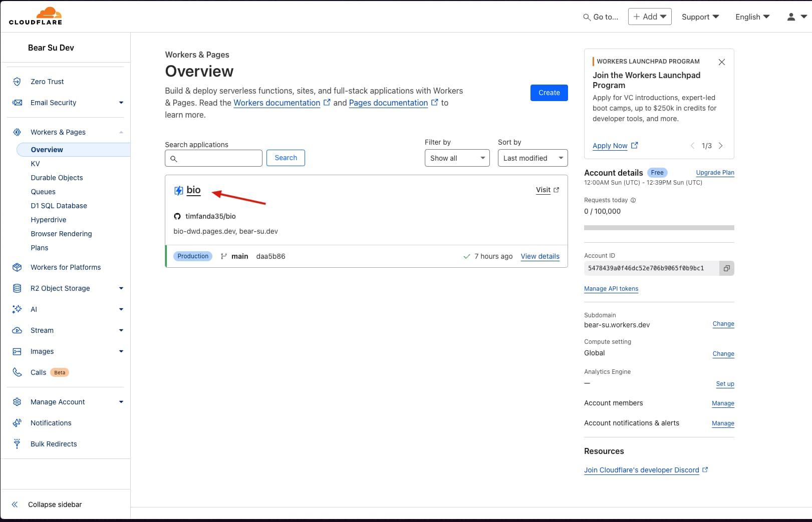This screenshot has height=522, width=812.
Task: Open the Support dropdown menu
Action: point(700,17)
